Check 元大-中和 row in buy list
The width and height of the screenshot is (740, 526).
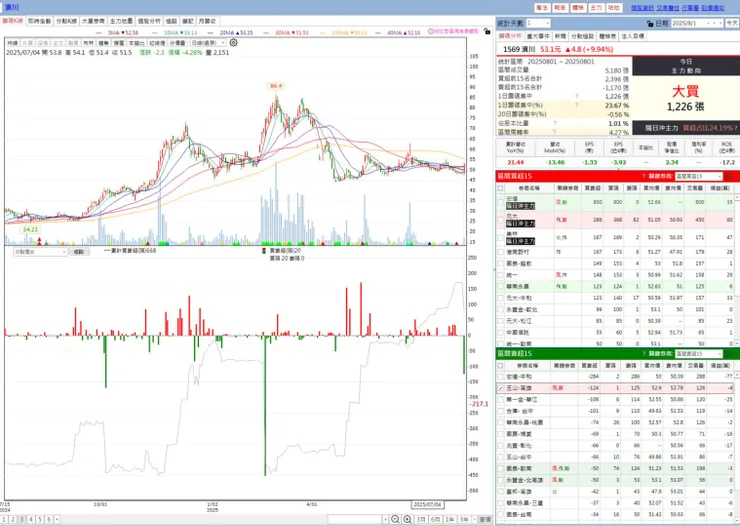pos(501,298)
